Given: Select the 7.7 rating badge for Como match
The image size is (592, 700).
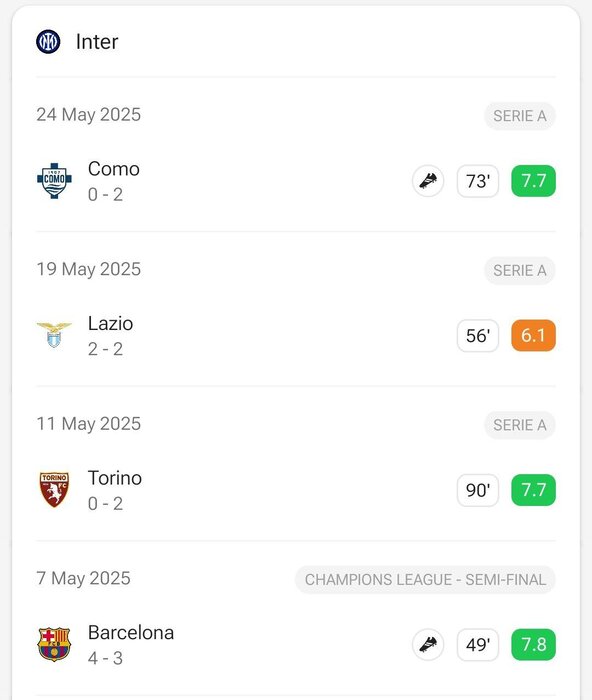Looking at the screenshot, I should pos(533,181).
